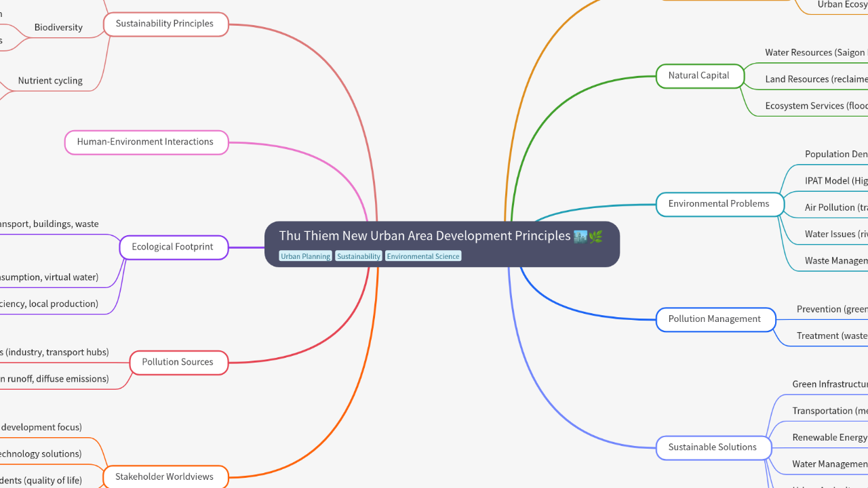Click the transport, buildings, waste text
The image size is (868, 488).
(x=49, y=224)
